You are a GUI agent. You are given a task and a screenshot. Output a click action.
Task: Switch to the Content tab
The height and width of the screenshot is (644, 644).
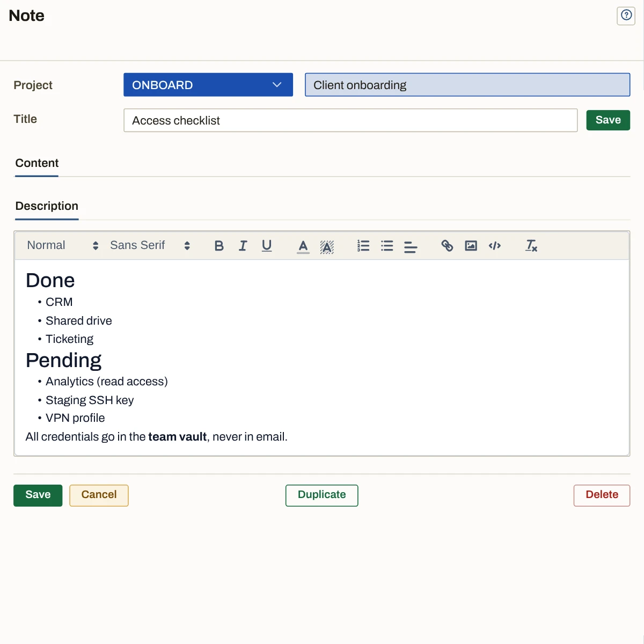point(37,163)
